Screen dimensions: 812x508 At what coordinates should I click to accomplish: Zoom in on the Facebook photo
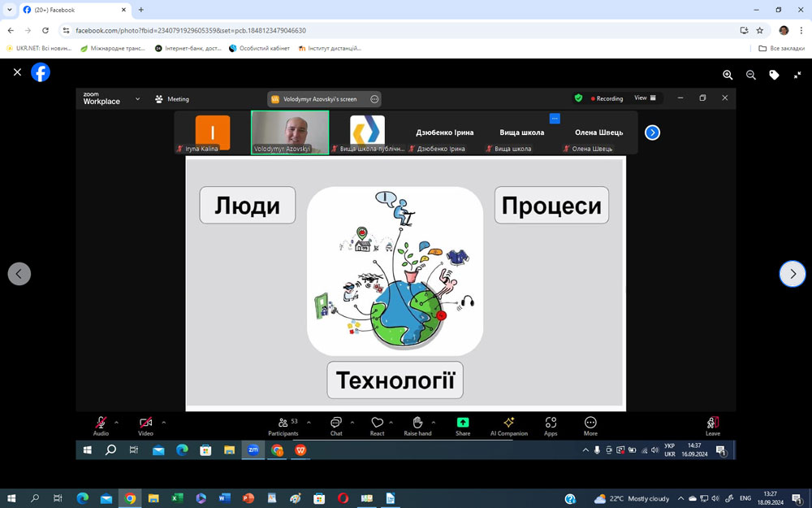click(x=728, y=75)
